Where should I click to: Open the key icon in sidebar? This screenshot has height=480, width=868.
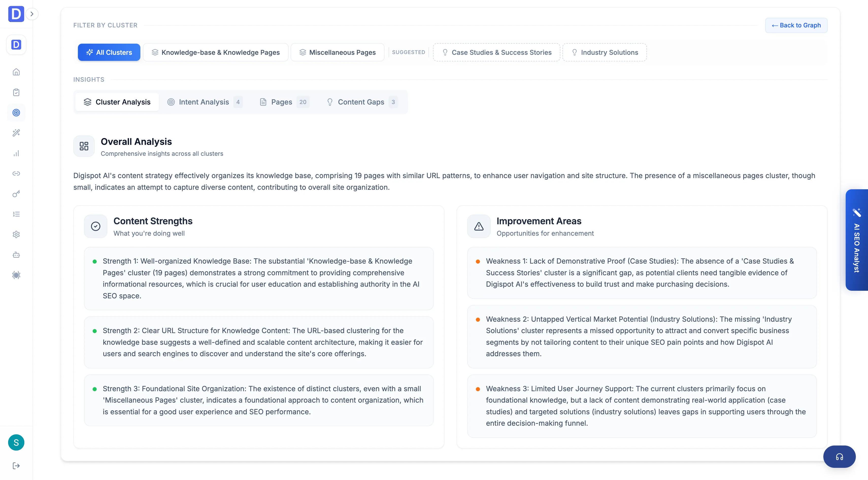[16, 194]
